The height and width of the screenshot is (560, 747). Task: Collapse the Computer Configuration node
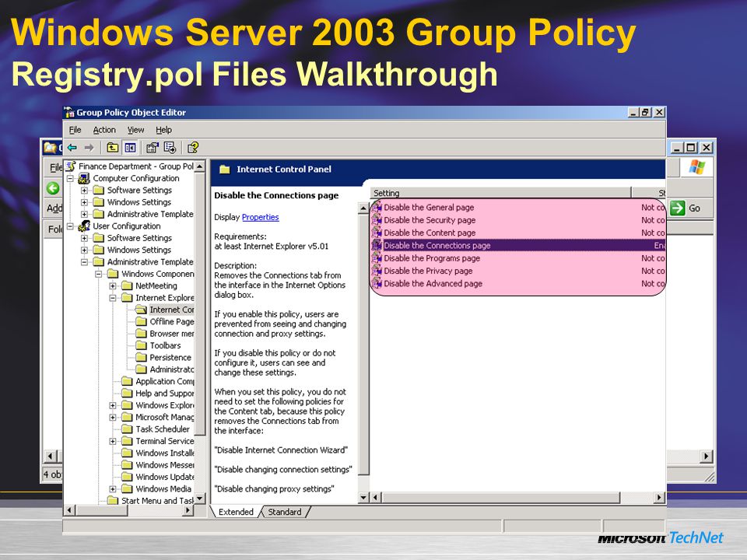pos(70,178)
